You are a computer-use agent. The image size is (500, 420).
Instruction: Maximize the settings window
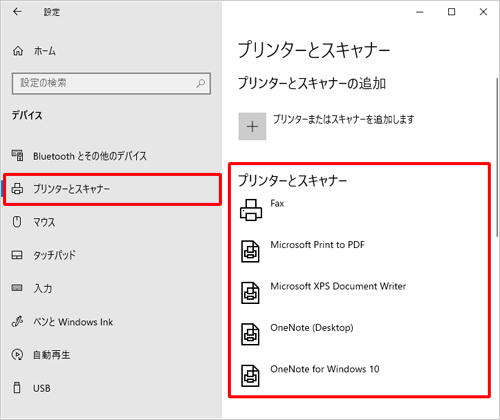coord(451,12)
